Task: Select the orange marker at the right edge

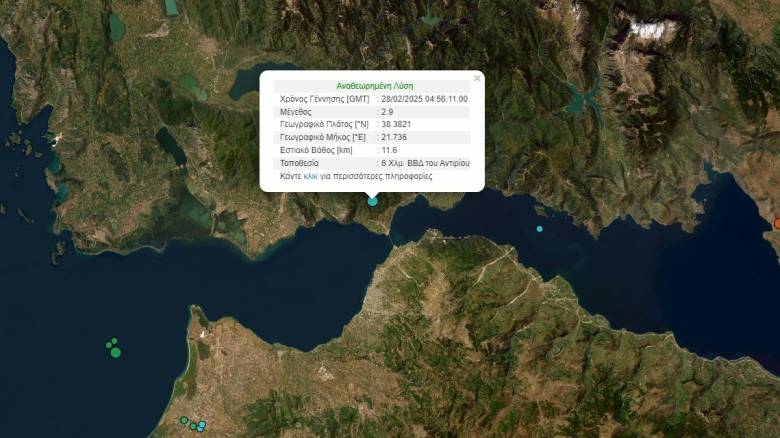Action: (777, 223)
